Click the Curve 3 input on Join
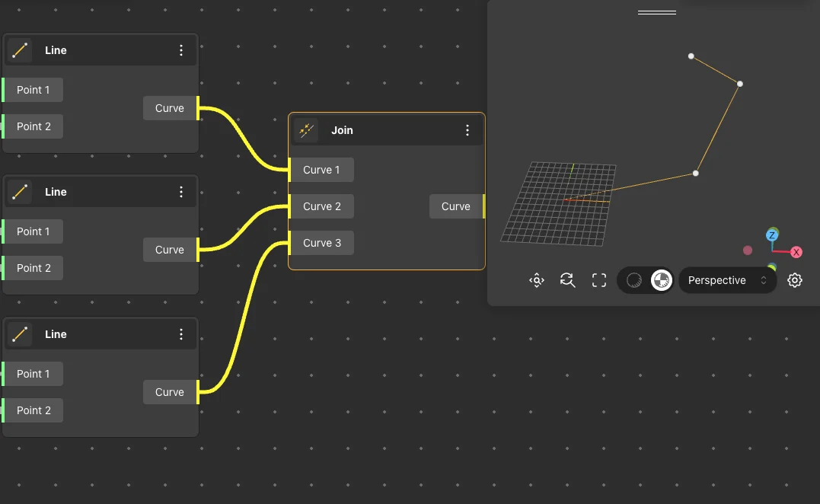This screenshot has width=820, height=504. click(x=321, y=243)
